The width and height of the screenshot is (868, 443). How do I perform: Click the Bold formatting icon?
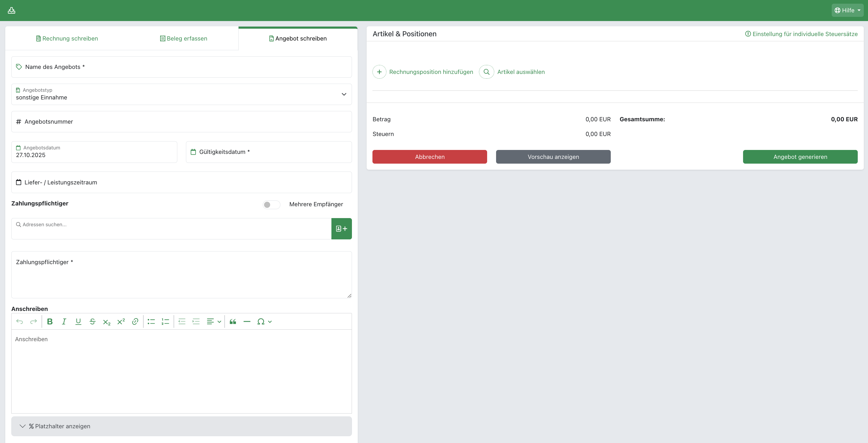coord(50,321)
